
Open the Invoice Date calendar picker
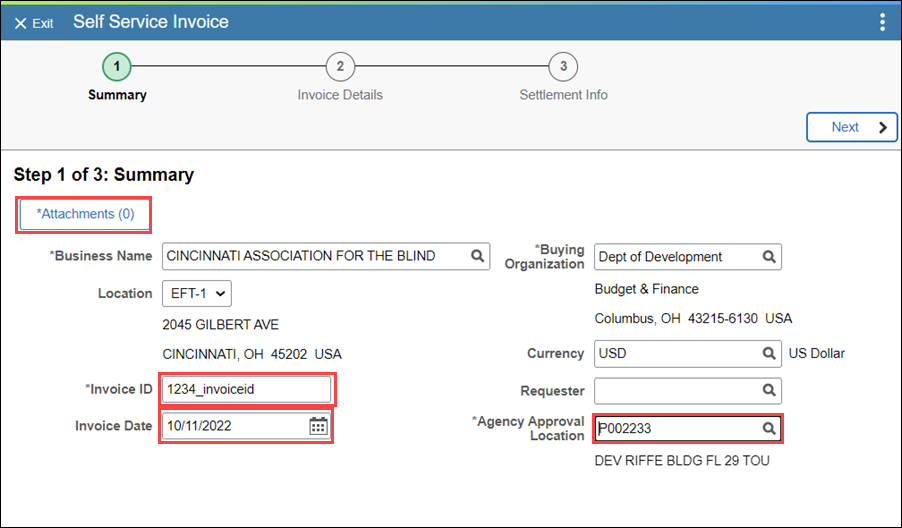pyautogui.click(x=318, y=426)
